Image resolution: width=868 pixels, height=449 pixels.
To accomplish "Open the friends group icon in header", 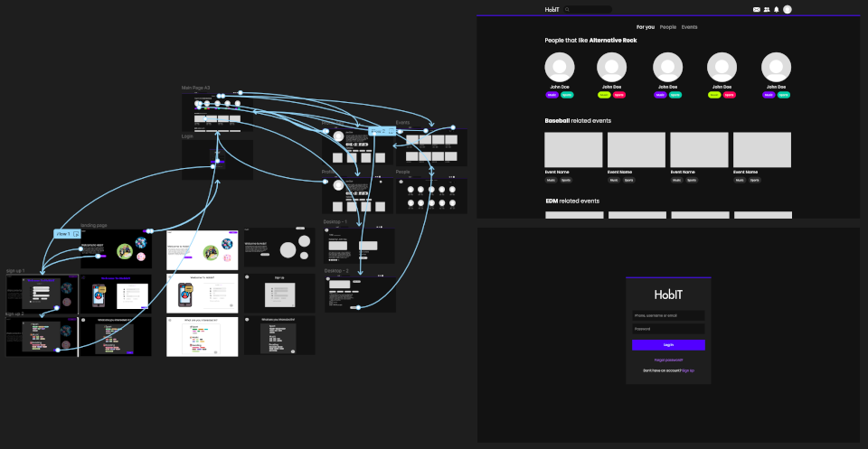I will tap(767, 9).
